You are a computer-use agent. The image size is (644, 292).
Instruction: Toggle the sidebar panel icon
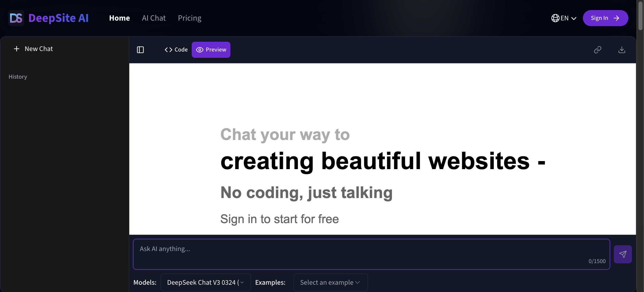click(x=140, y=50)
